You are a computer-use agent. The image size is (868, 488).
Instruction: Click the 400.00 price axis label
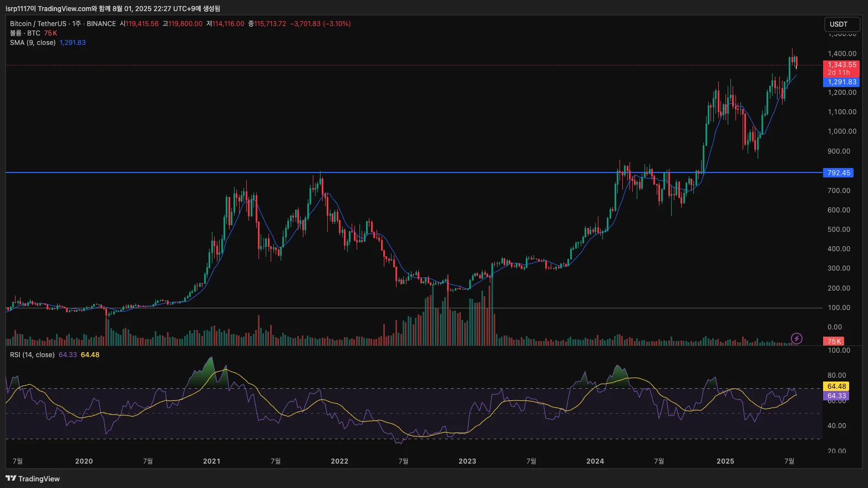click(x=839, y=249)
